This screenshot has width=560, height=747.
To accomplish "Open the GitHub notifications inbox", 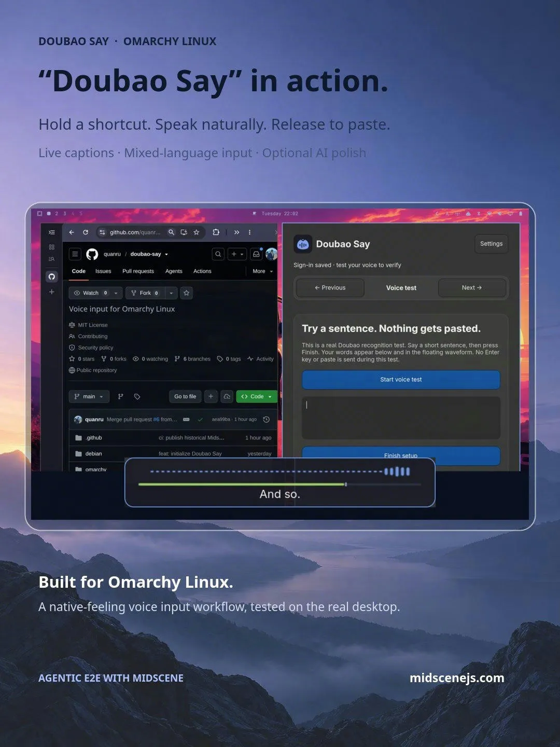I will (x=256, y=254).
